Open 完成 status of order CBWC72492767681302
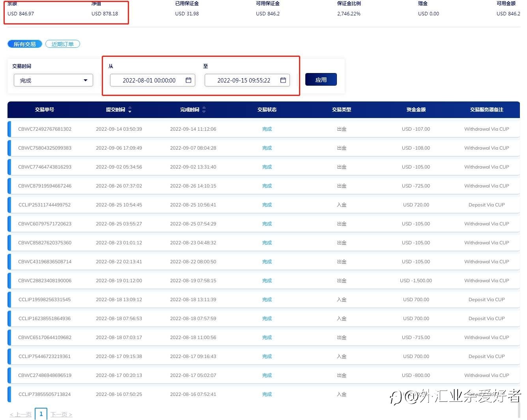Viewport: 527px width, 420px height. [267, 129]
